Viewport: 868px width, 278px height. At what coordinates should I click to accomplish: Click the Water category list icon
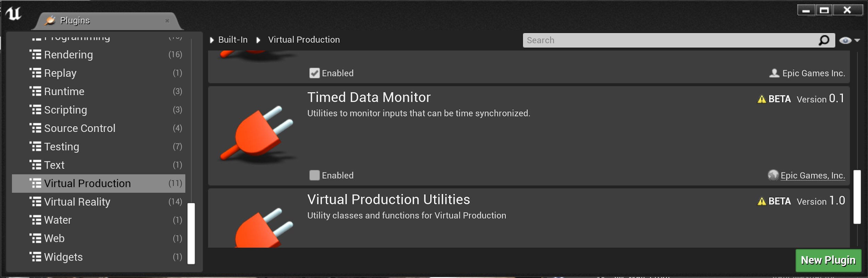(35, 220)
